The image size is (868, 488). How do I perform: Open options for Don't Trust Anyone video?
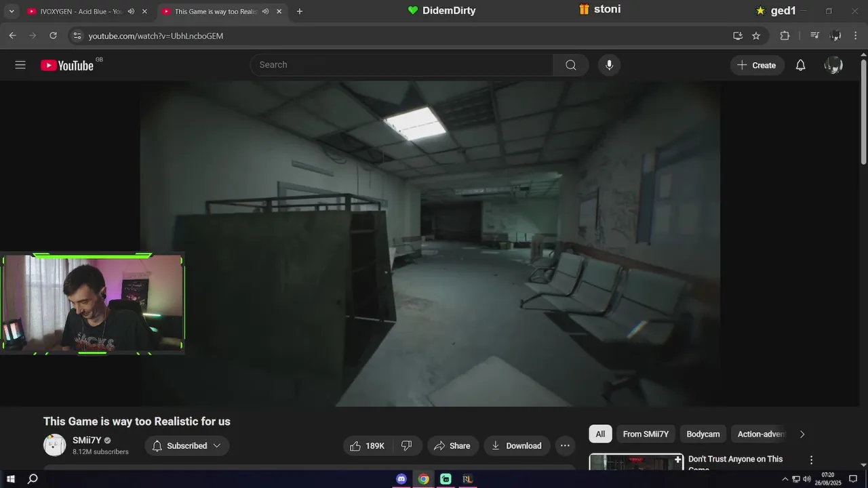pos(811,460)
